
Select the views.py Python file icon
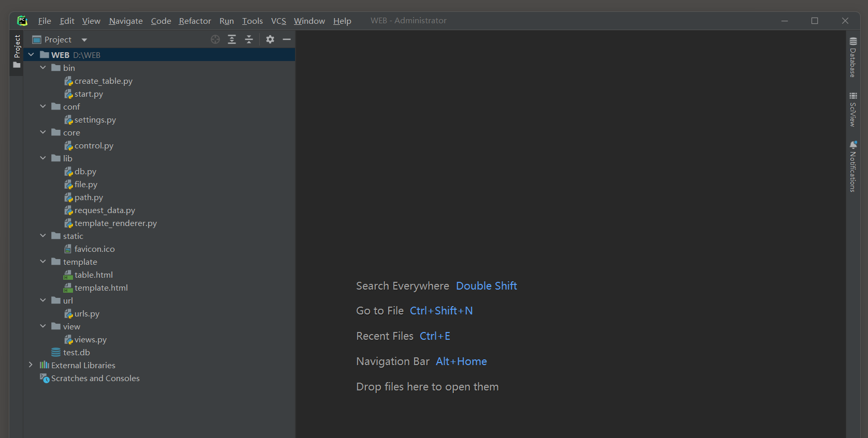(68, 340)
